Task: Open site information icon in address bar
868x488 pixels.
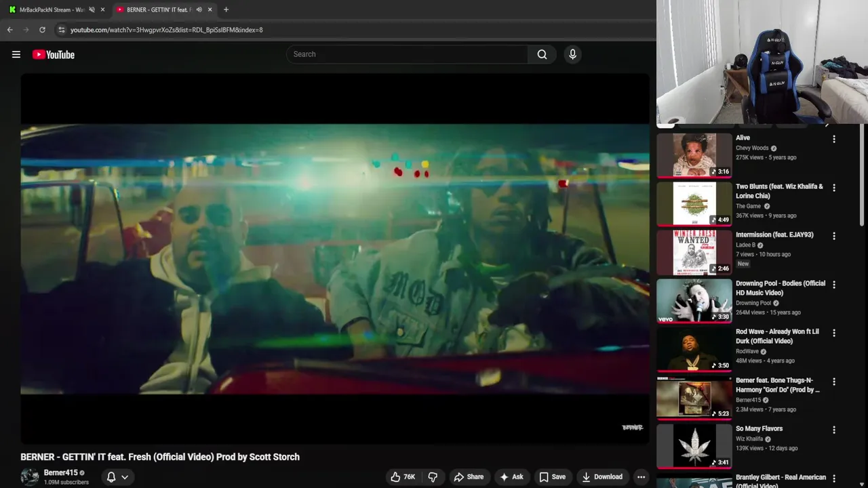Action: (61, 30)
